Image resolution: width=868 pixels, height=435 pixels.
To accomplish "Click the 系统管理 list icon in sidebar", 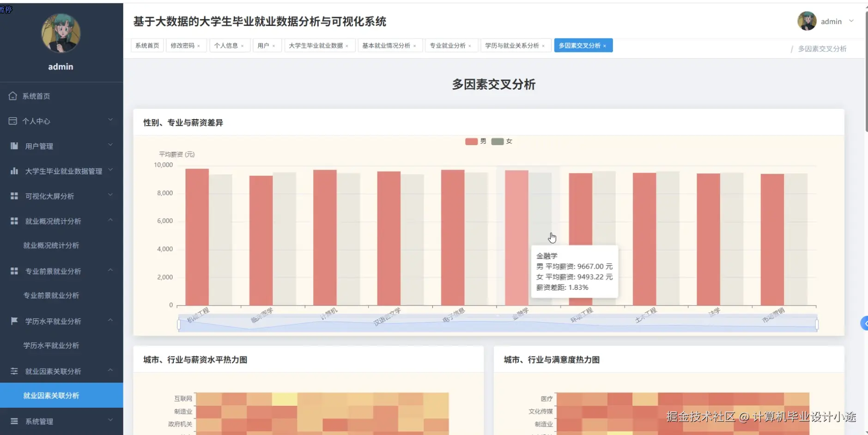I will [x=13, y=421].
